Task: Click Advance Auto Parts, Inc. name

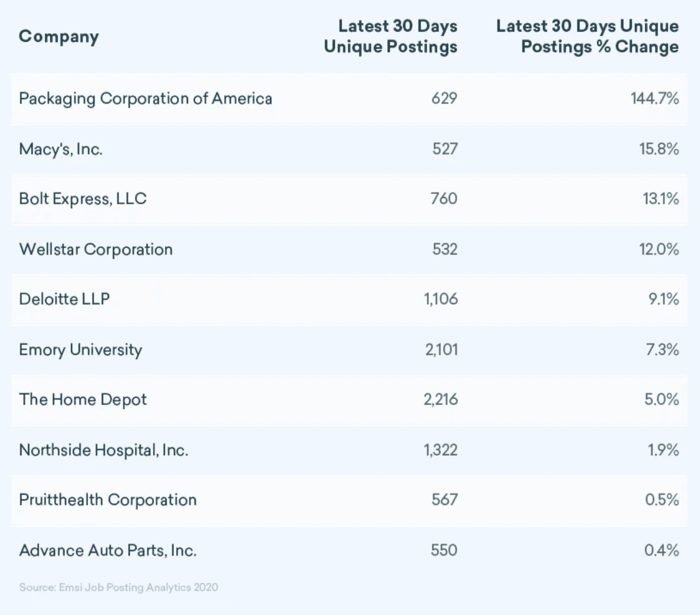Action: point(108,550)
